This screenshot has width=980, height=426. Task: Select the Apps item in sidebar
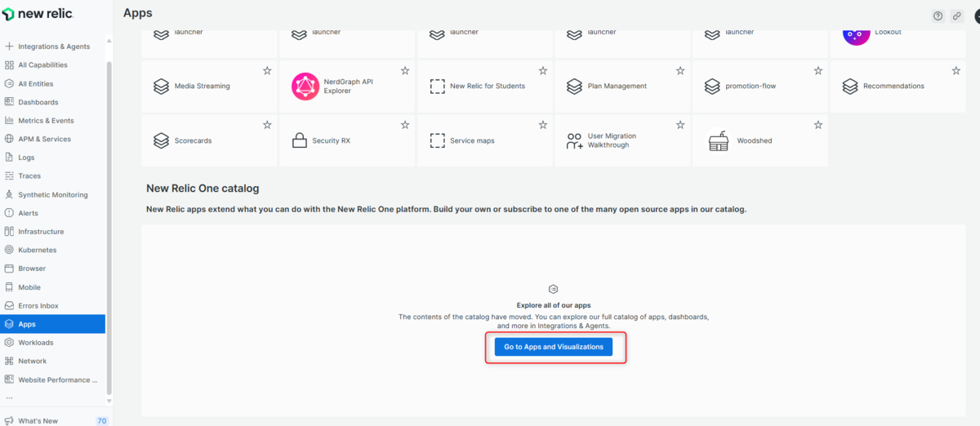tap(53, 324)
